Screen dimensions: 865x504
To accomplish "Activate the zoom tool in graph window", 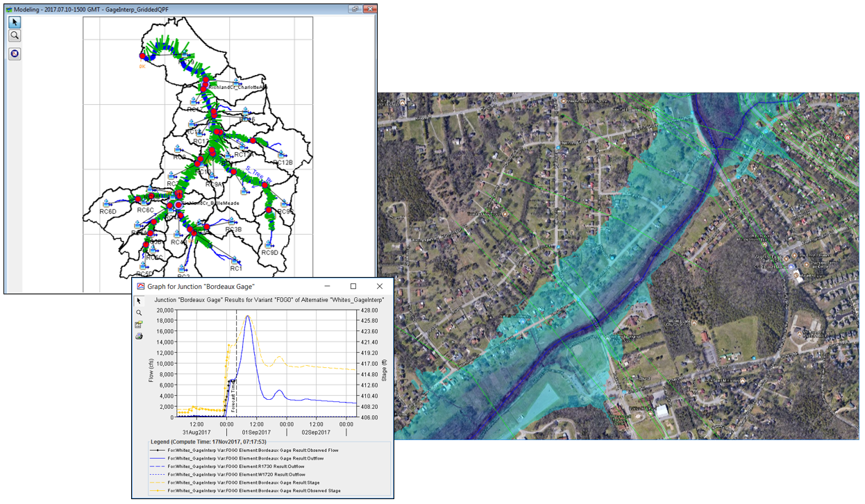I will pos(139,312).
